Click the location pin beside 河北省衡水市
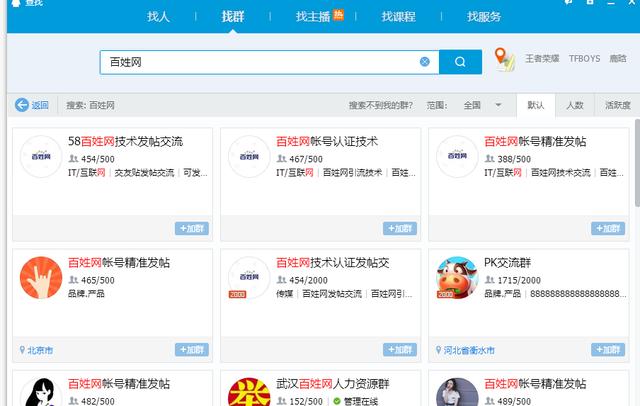The image size is (640, 406). coord(438,350)
